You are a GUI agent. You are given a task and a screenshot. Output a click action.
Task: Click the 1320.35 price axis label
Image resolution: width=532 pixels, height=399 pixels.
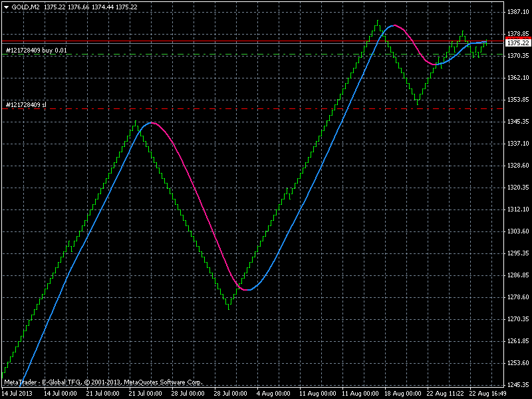click(x=518, y=188)
